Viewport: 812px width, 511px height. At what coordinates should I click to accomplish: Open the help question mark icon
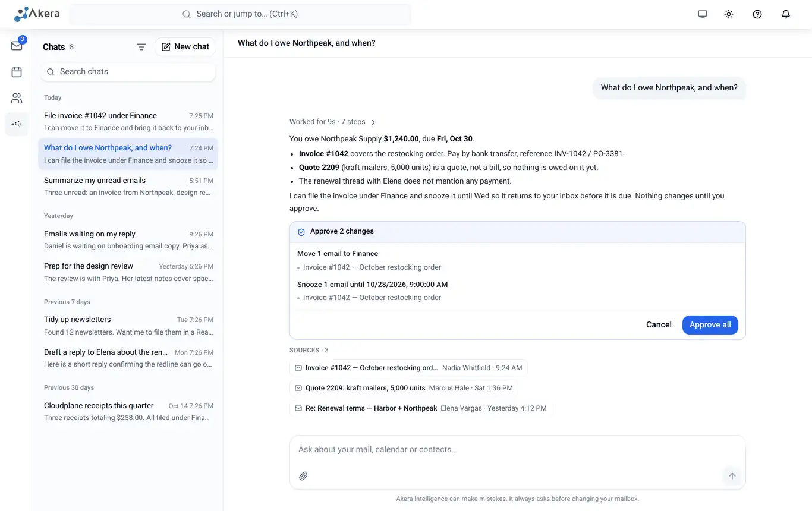[757, 14]
